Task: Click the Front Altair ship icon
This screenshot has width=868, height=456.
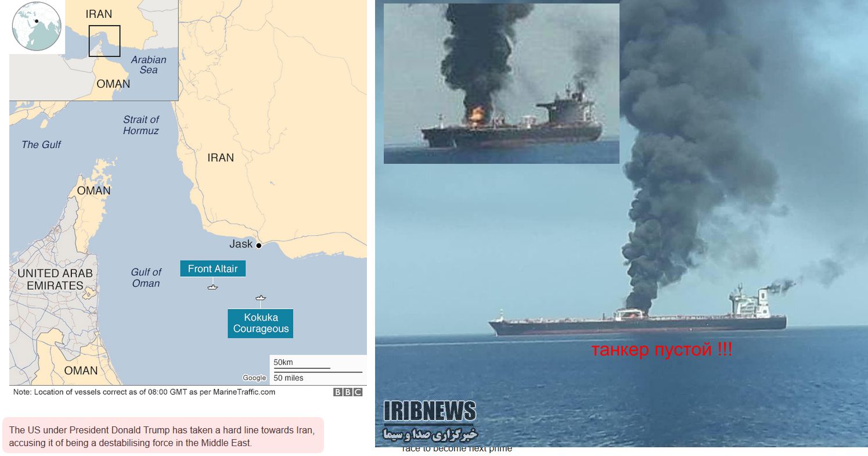Action: [x=213, y=286]
